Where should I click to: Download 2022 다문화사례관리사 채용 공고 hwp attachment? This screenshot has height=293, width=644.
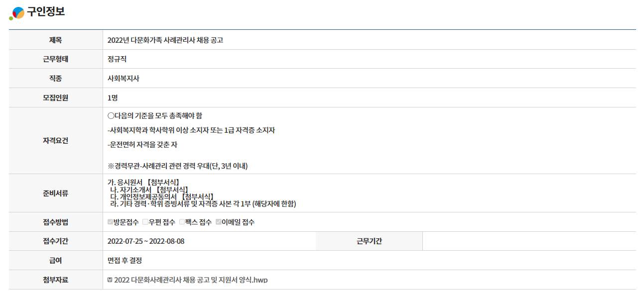(191, 280)
